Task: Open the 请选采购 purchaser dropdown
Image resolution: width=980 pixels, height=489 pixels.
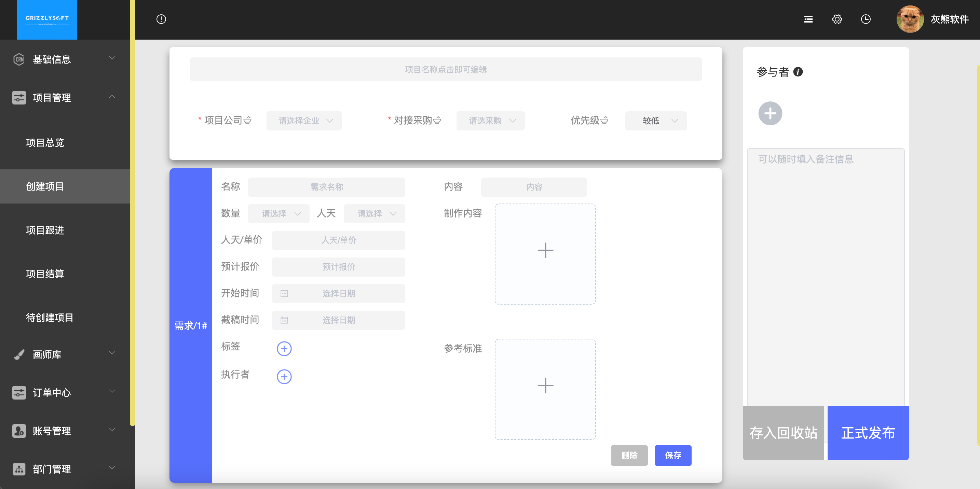Action: point(490,121)
